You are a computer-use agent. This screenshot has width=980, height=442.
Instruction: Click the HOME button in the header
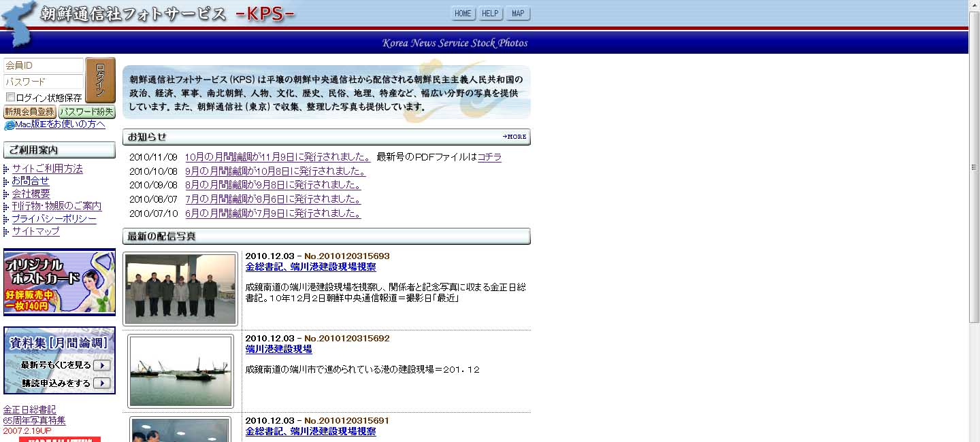[463, 14]
